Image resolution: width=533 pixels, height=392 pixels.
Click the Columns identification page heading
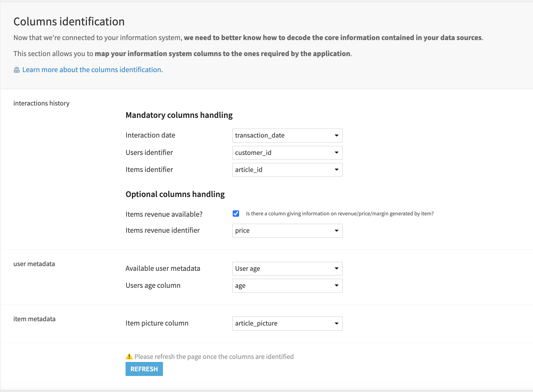coord(69,22)
